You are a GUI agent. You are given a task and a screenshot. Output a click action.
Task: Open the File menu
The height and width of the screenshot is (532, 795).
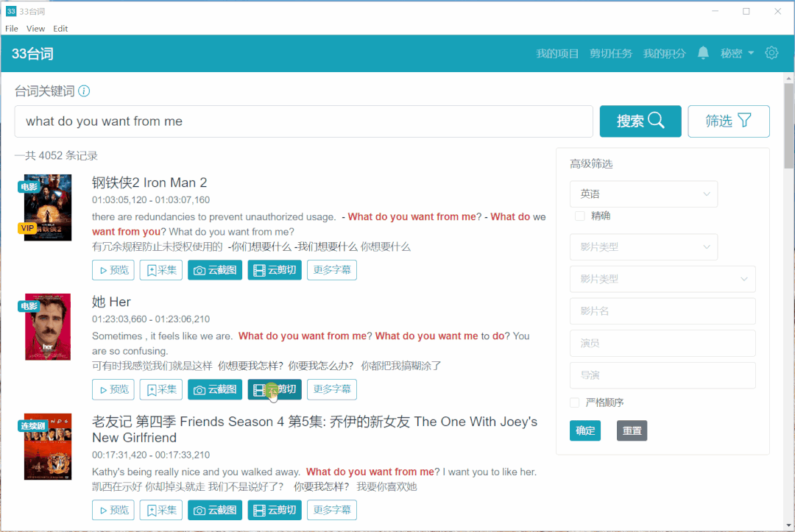[x=12, y=29]
